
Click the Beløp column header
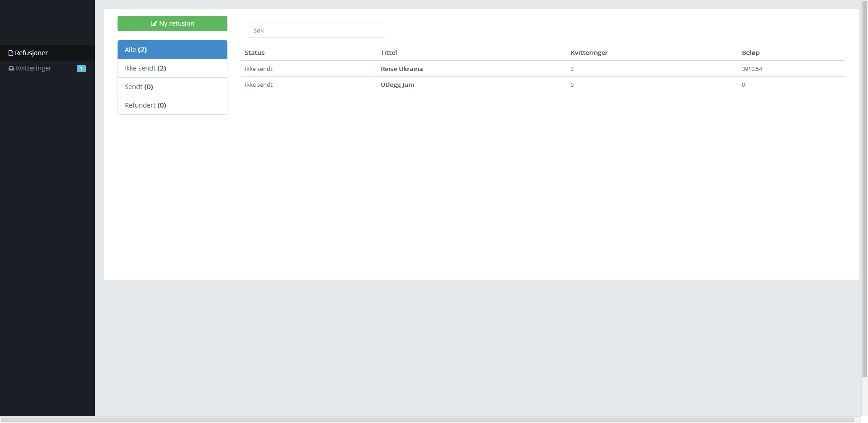point(750,52)
